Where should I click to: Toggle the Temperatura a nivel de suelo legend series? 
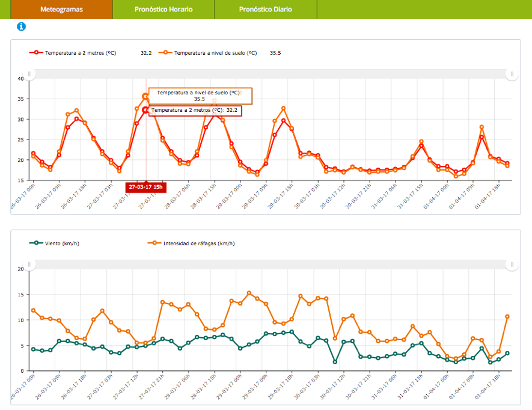[207, 53]
